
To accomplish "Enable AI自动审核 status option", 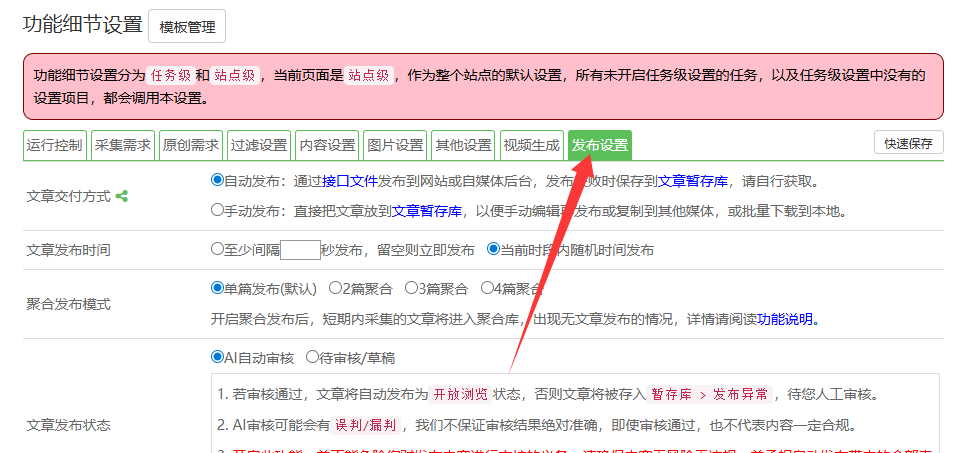I will pyautogui.click(x=216, y=356).
